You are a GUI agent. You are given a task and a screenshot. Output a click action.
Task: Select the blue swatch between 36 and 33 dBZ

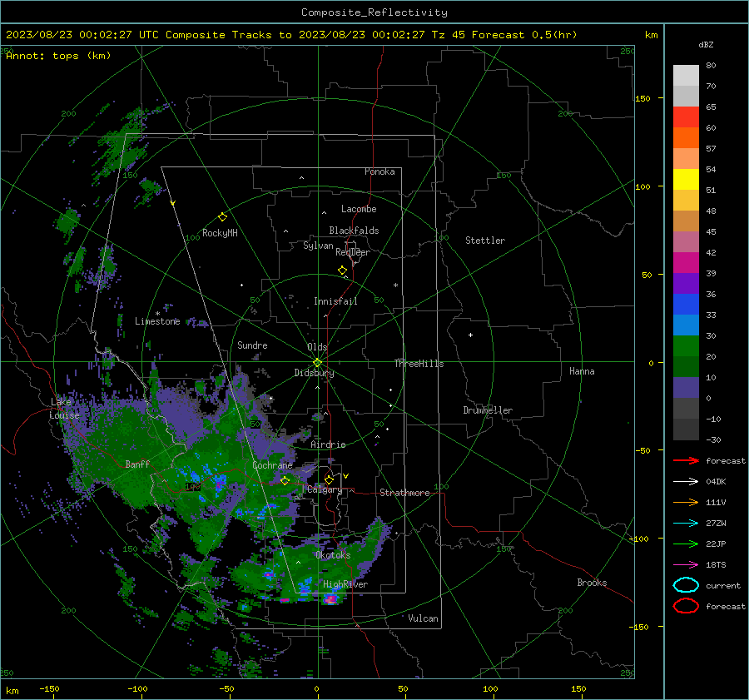pos(686,304)
